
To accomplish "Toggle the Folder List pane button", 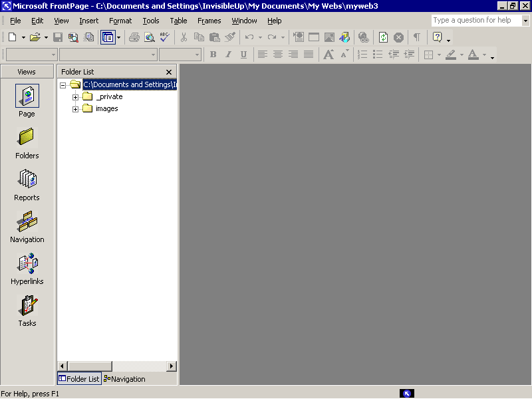I will click(108, 37).
